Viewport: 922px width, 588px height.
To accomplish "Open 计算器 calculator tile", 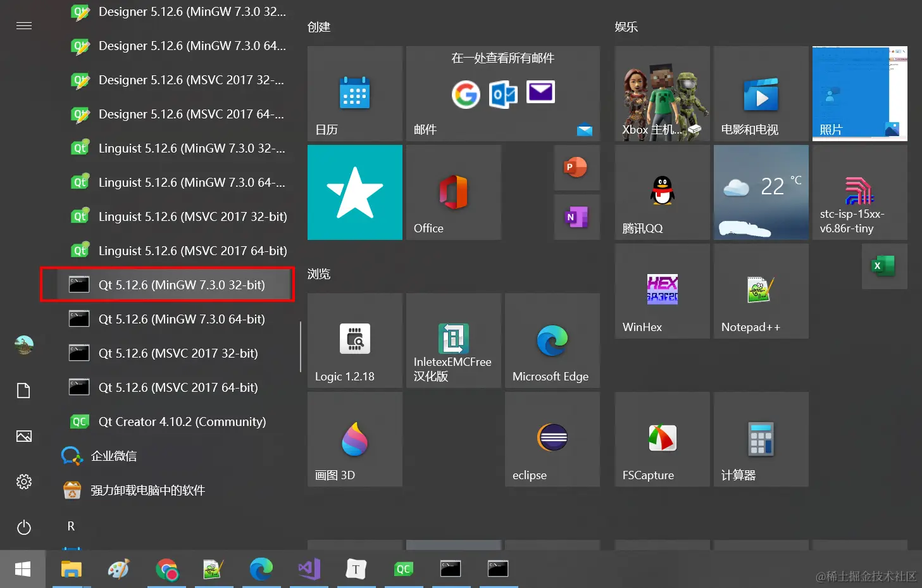I will click(x=761, y=439).
